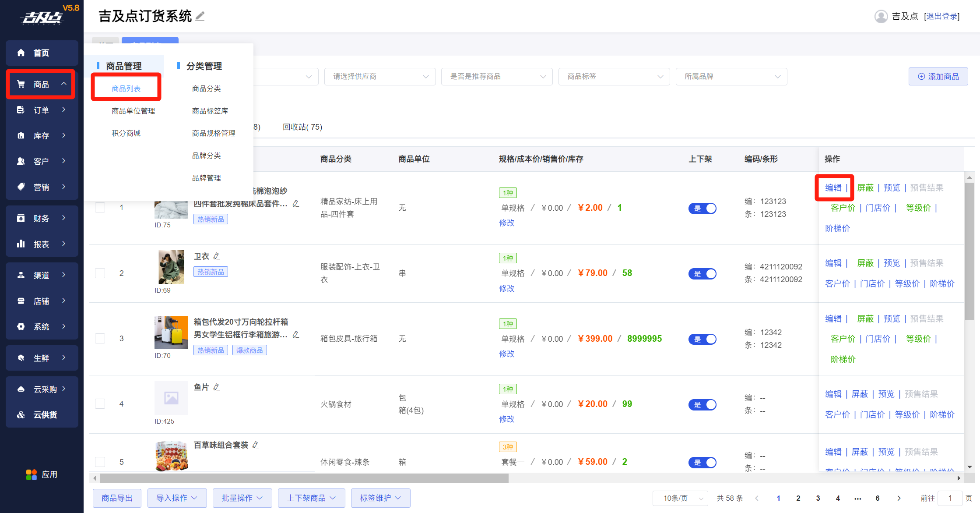This screenshot has height=513, width=980.
Task: Click the 云采购 cloud icon
Action: 21,389
